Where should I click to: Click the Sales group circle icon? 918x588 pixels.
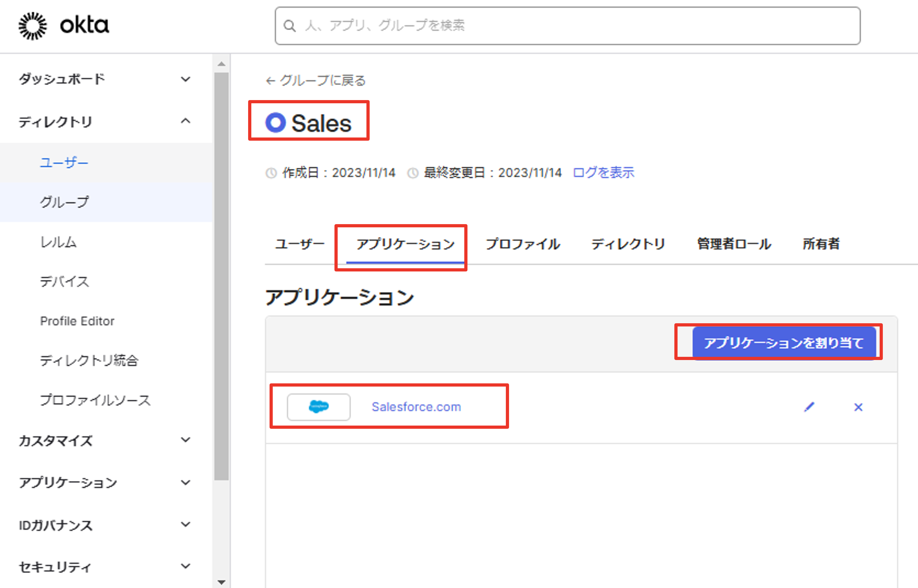pyautogui.click(x=275, y=122)
